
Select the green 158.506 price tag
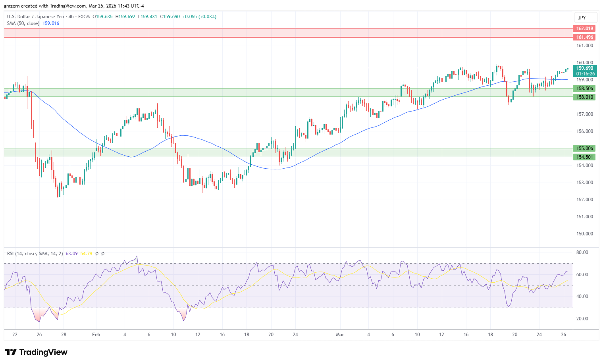click(585, 89)
